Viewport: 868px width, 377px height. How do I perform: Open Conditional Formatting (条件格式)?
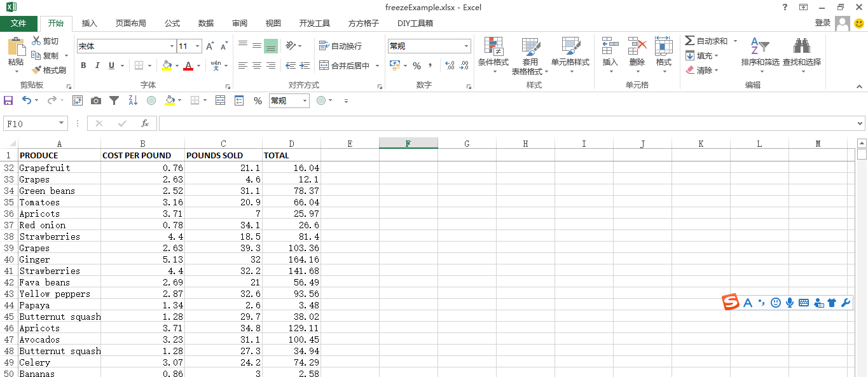[493, 55]
